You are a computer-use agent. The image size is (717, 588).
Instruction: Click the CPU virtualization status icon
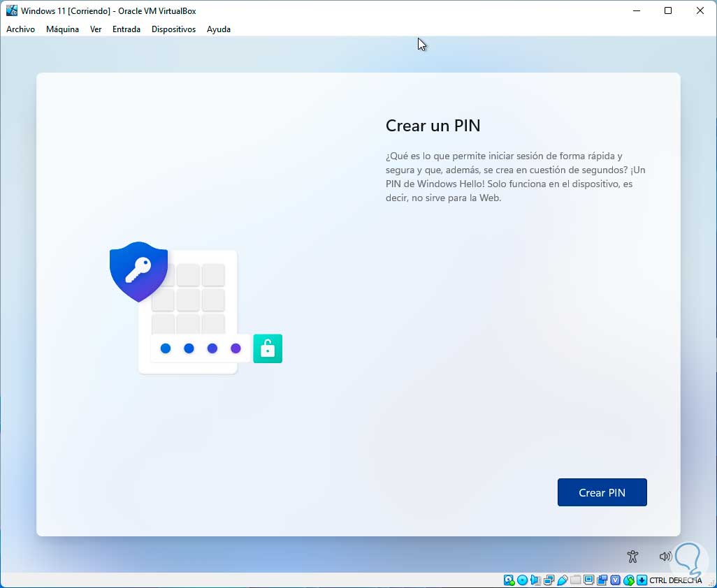tap(616, 580)
